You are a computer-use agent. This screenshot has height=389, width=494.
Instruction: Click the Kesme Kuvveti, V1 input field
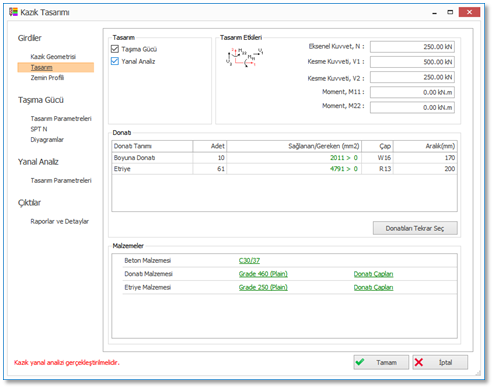coord(412,62)
